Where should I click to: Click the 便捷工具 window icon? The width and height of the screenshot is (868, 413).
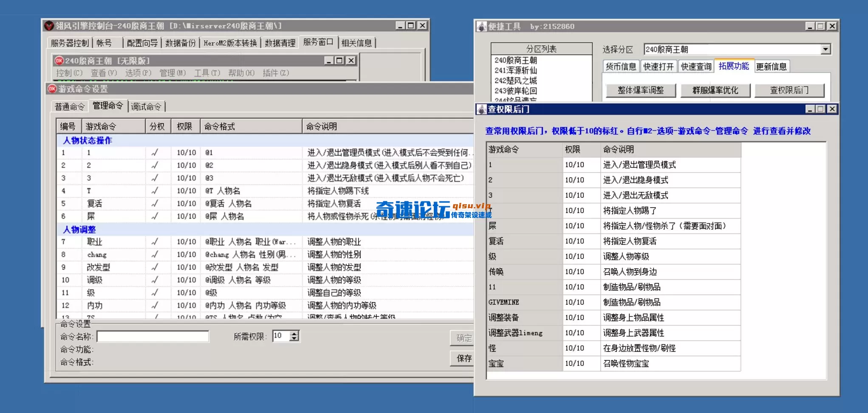[481, 26]
